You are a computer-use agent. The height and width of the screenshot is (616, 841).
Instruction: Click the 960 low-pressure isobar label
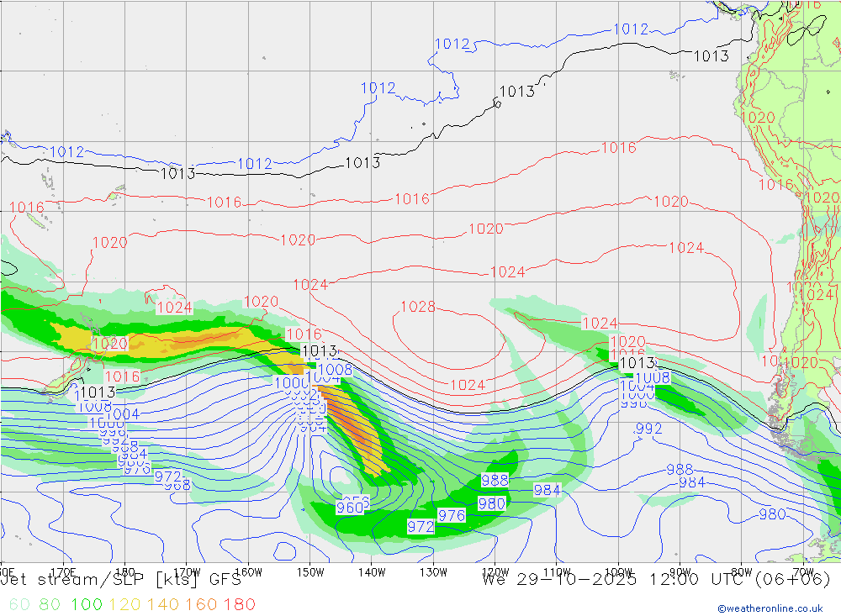point(350,507)
